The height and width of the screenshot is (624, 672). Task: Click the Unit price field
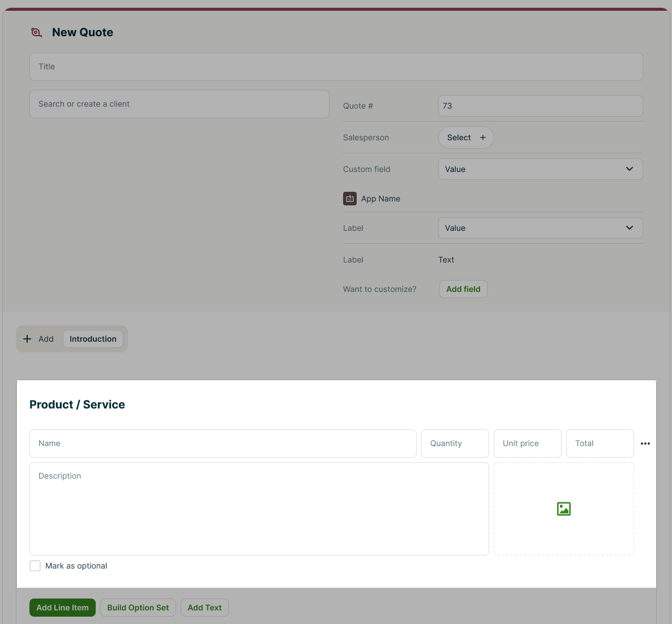(x=527, y=444)
